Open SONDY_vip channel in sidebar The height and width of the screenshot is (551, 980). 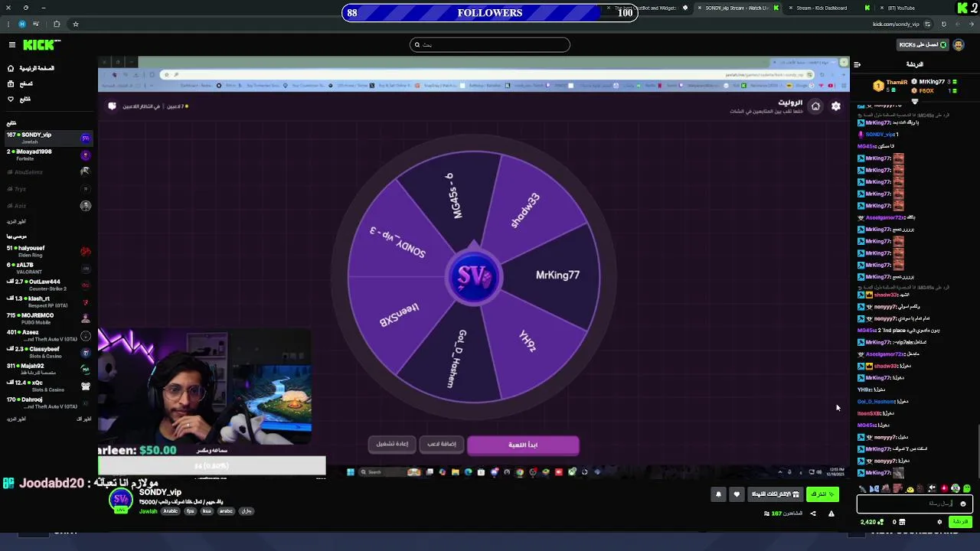(47, 138)
